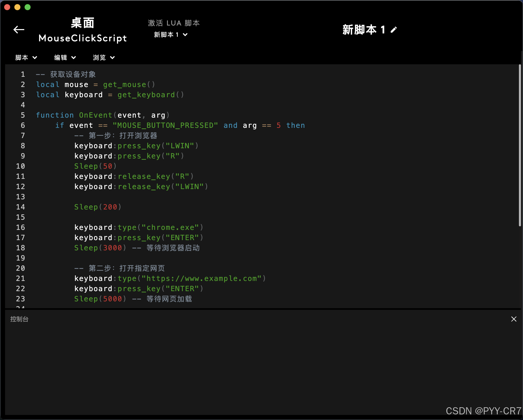Click the green full-screen traffic light button
The height and width of the screenshot is (420, 523).
pos(27,7)
